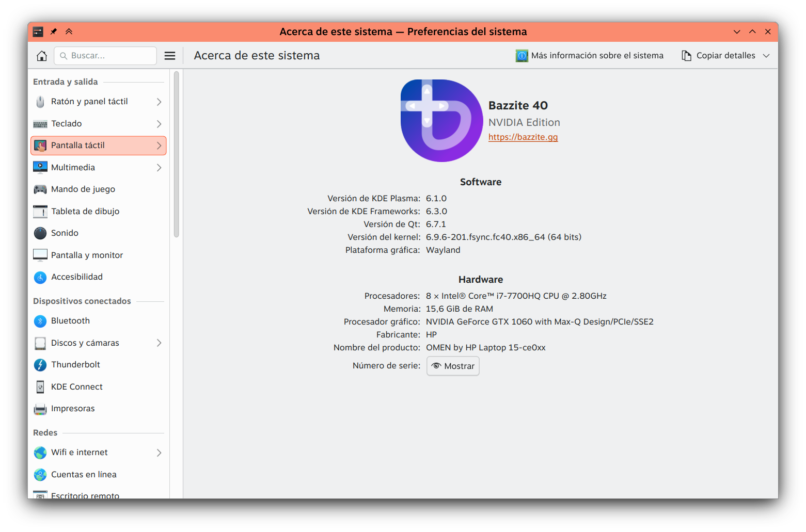Click the Fabricante value HP
This screenshot has width=806, height=532.
tap(431, 335)
